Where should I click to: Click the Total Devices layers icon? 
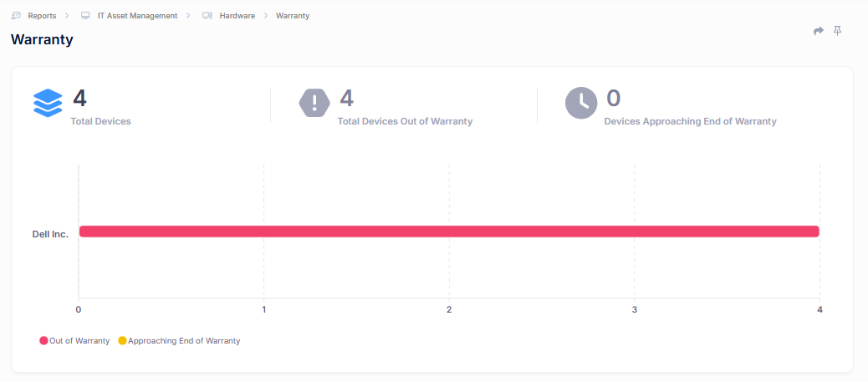click(x=48, y=103)
